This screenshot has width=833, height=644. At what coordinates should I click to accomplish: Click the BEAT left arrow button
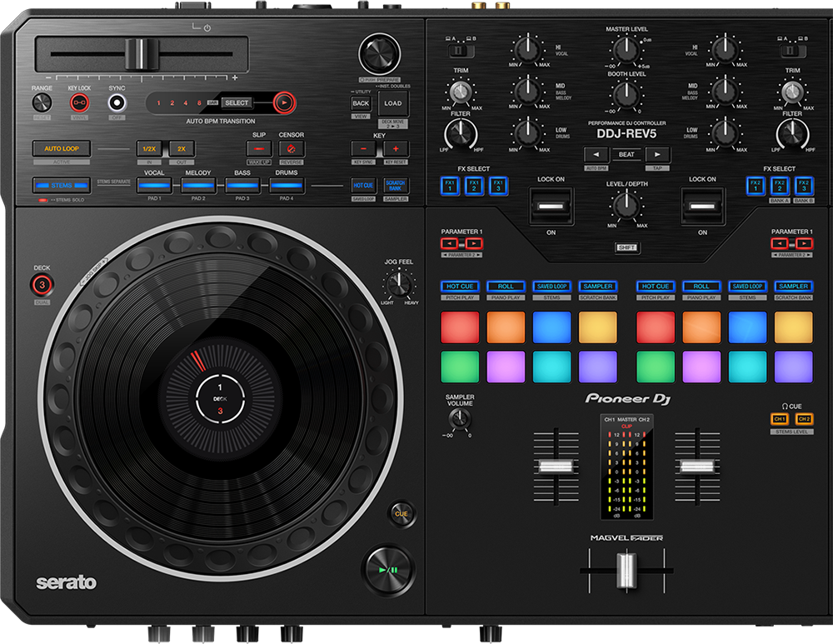[596, 154]
